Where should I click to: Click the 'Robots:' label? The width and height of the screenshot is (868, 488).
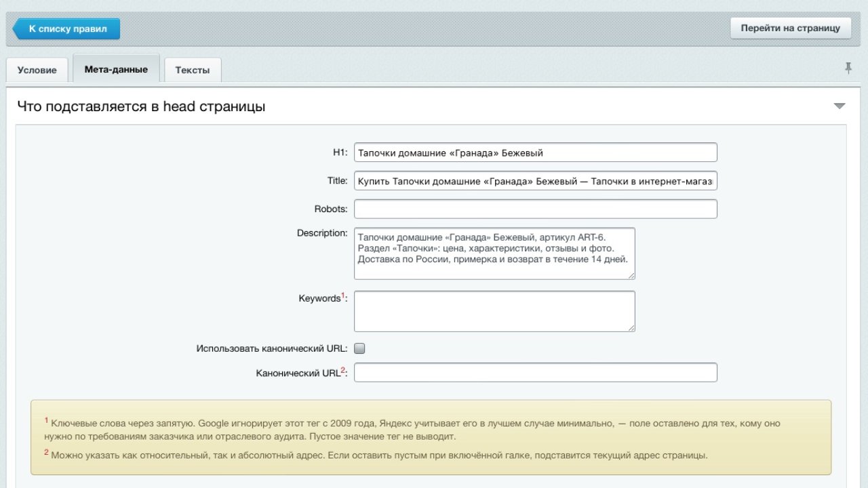pyautogui.click(x=331, y=209)
